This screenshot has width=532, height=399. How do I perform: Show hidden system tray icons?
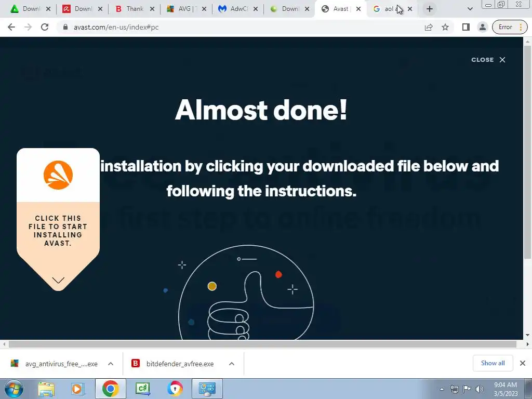(x=442, y=389)
